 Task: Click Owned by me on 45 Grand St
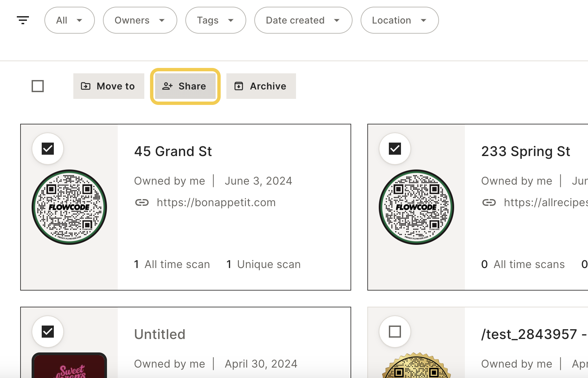pos(170,181)
